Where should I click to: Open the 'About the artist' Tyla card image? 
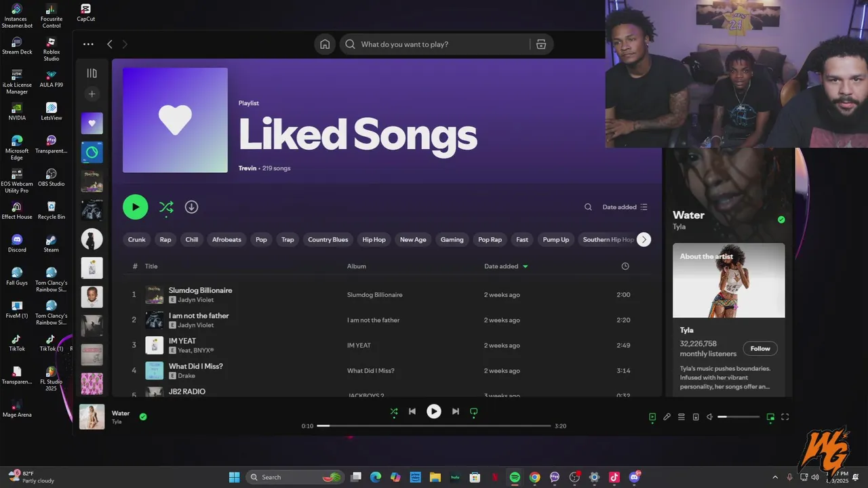tap(729, 281)
